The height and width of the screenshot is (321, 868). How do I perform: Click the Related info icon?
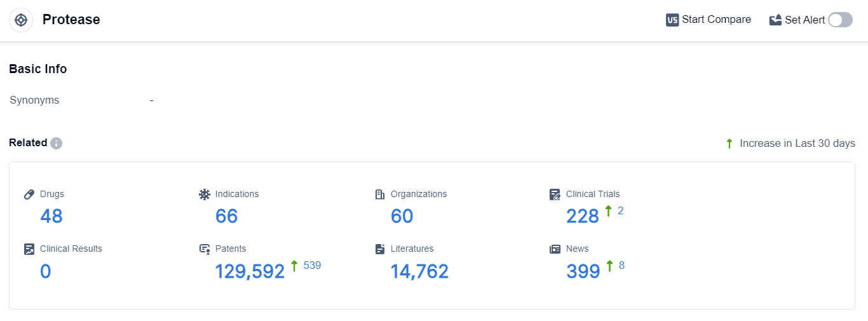coord(57,143)
